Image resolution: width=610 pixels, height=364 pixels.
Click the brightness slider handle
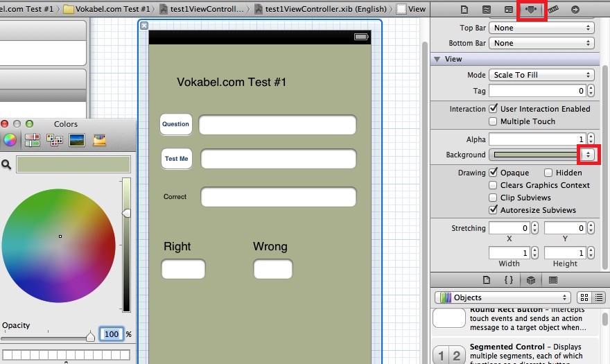pyautogui.click(x=126, y=213)
